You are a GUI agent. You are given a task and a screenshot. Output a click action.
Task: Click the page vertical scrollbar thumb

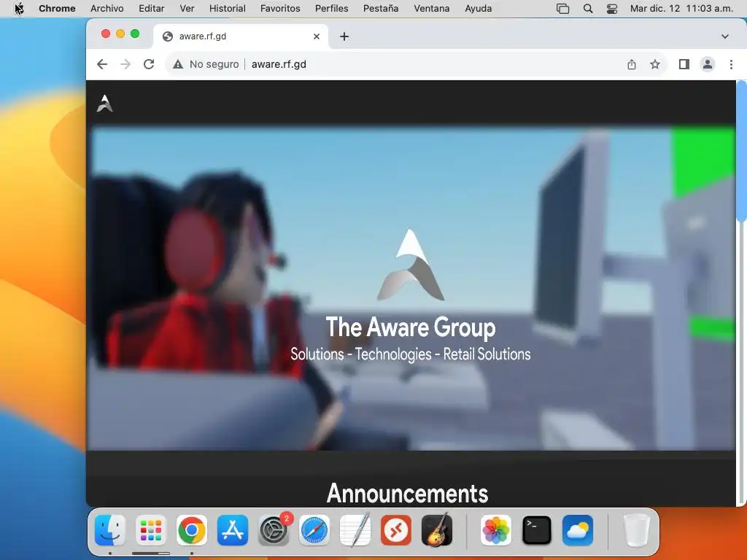(x=741, y=151)
